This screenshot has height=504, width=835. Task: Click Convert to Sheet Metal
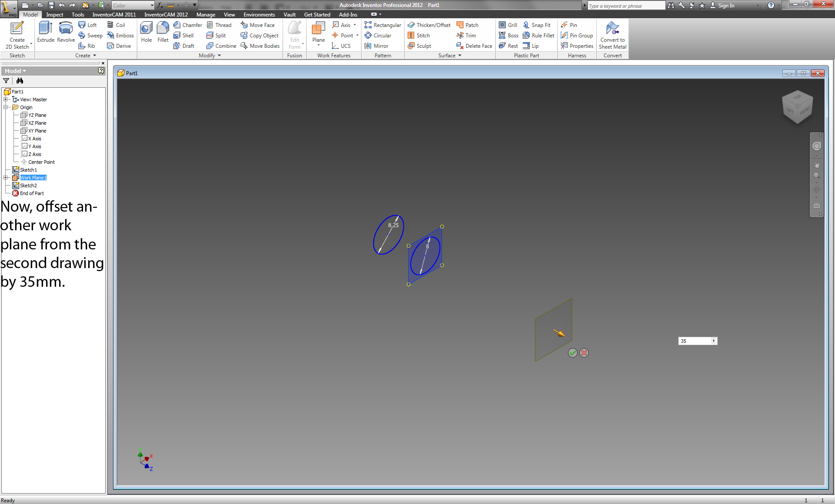point(612,35)
